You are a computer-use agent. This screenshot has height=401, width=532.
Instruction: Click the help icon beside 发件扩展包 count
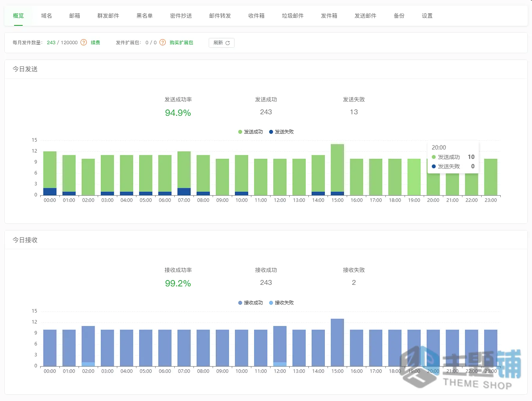(163, 43)
